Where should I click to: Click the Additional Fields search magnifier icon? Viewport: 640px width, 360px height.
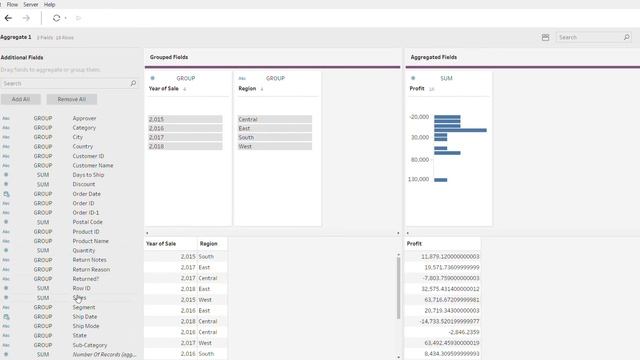(133, 83)
